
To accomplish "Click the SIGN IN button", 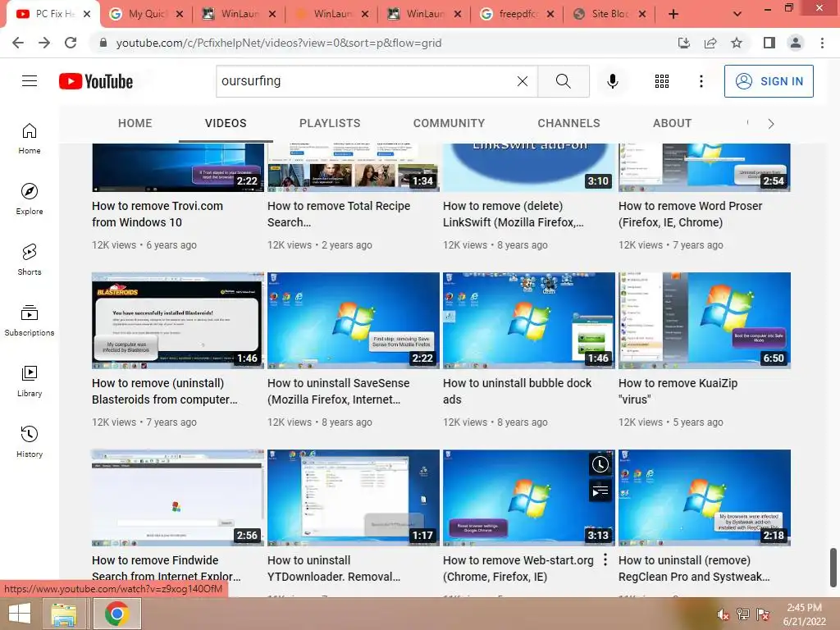I will tap(768, 81).
